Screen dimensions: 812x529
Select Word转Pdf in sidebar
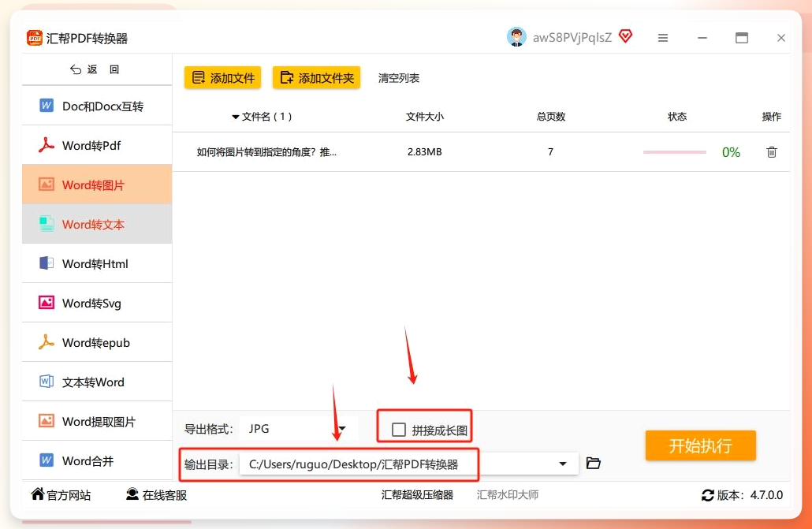pyautogui.click(x=97, y=145)
